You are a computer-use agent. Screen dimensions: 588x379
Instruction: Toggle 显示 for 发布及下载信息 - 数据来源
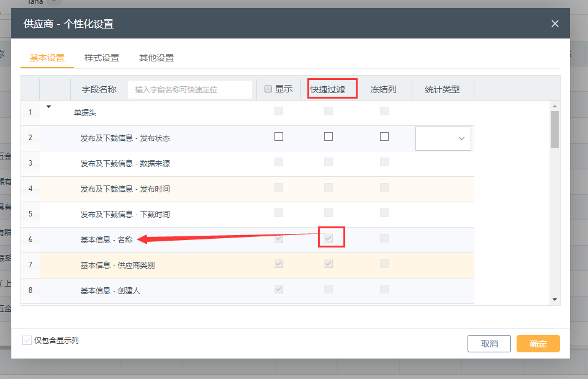coord(279,162)
